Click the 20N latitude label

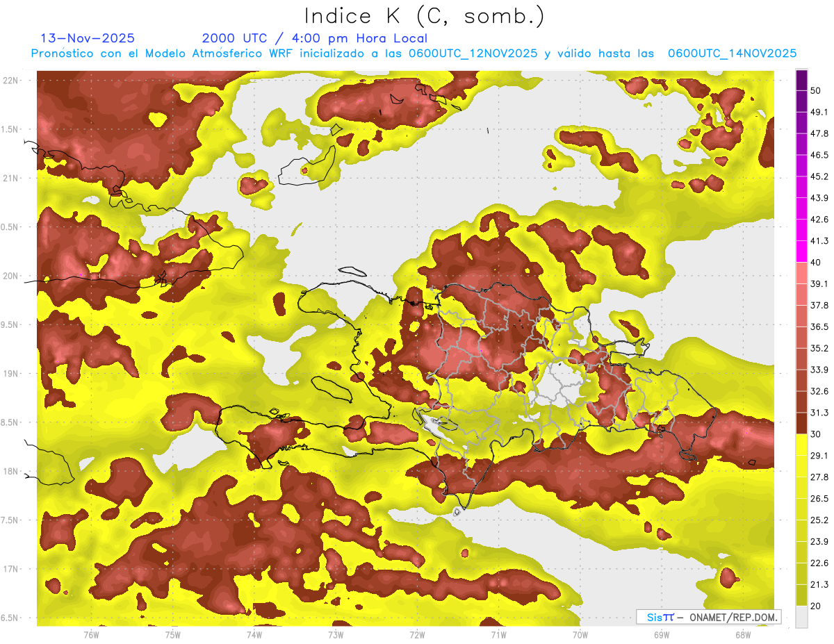11,276
